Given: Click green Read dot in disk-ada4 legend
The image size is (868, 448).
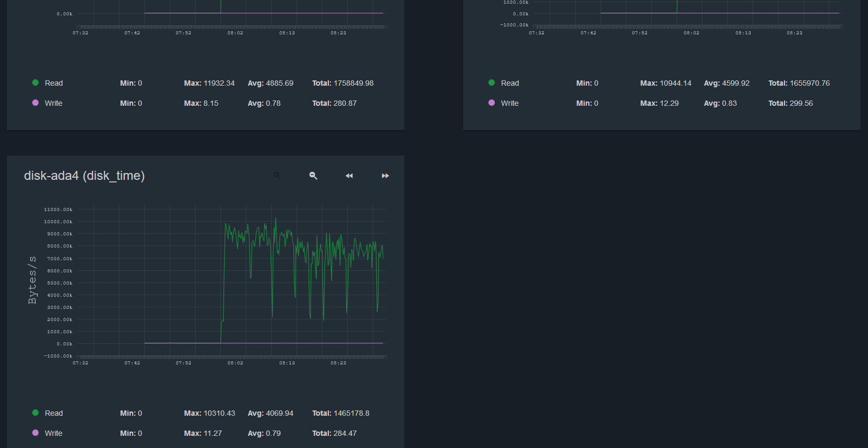Looking at the screenshot, I should pyautogui.click(x=35, y=413).
